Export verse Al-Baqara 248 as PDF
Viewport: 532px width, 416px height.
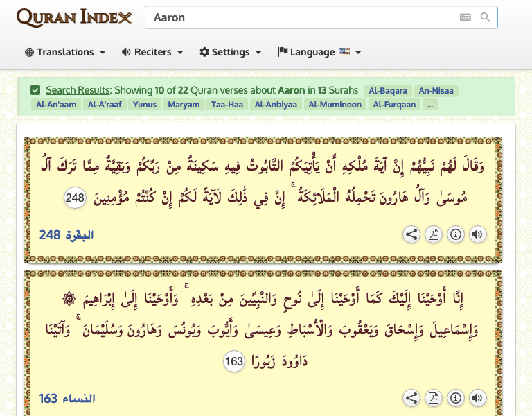click(434, 234)
